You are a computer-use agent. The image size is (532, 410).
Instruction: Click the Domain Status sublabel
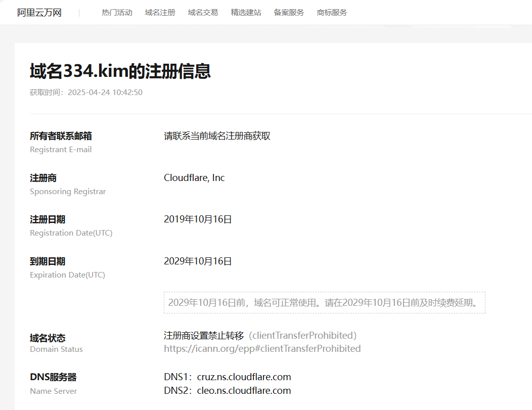tap(56, 349)
